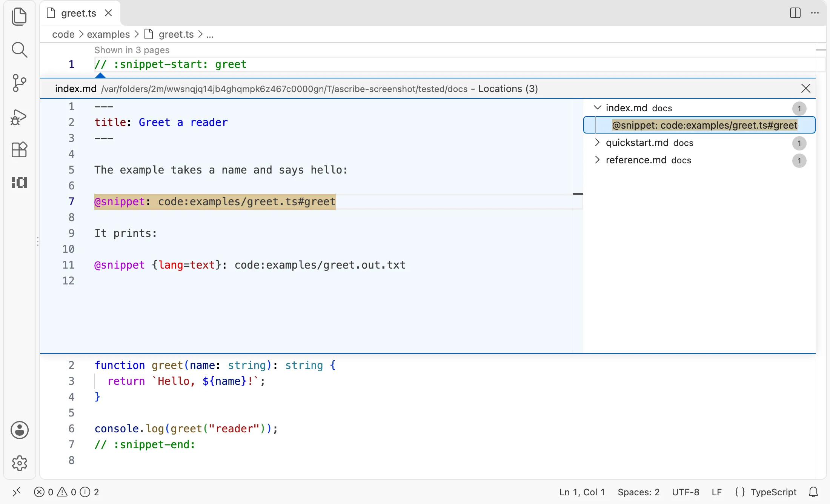Open the editor More Actions menu
Viewport: 830px width, 504px height.
coord(815,13)
